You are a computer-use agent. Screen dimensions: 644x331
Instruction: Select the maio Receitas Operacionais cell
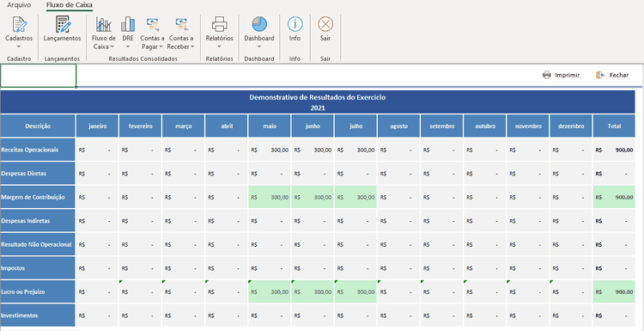coord(270,150)
